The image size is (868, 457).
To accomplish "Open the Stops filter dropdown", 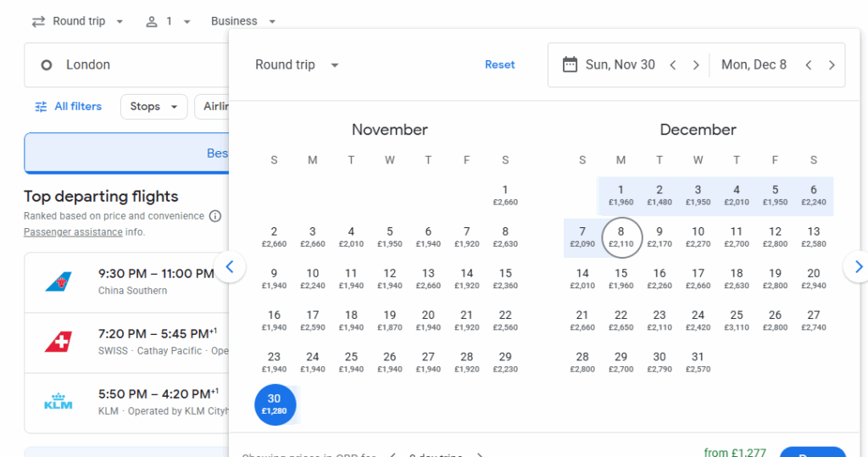I will point(153,107).
